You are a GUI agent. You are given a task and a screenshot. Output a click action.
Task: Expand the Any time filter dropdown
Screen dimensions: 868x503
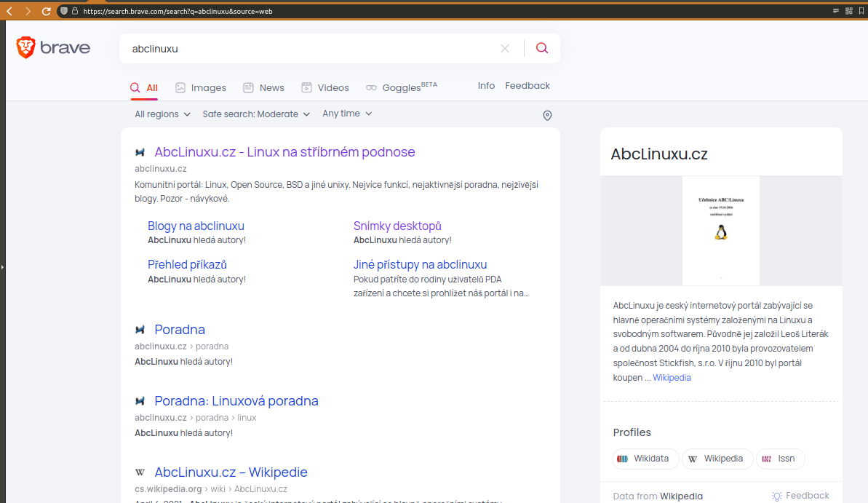[347, 114]
